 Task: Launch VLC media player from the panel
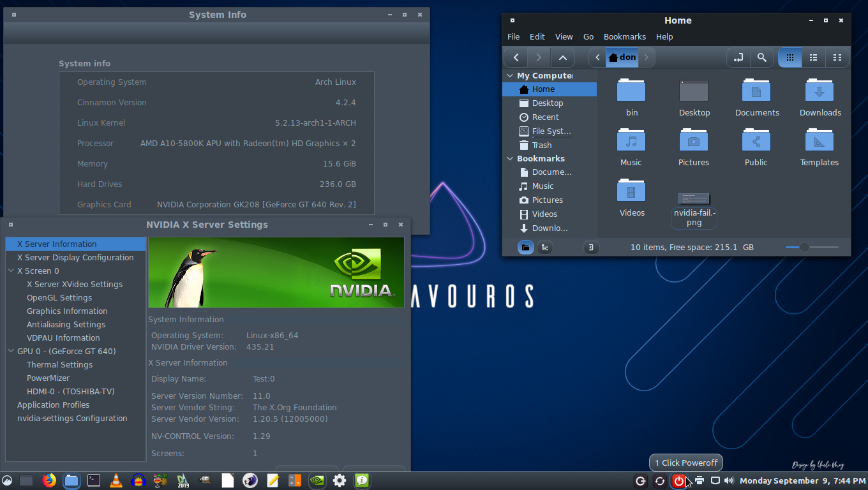pyautogui.click(x=116, y=480)
